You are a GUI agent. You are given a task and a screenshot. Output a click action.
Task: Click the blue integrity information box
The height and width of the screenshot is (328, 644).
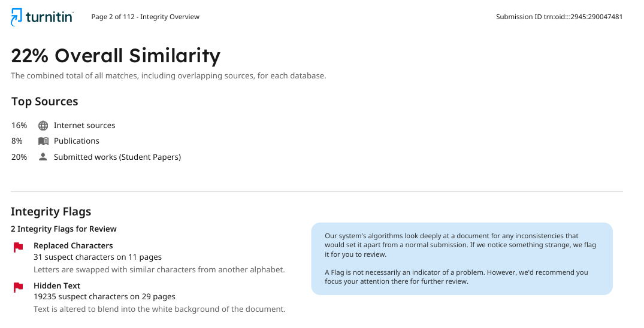462,259
